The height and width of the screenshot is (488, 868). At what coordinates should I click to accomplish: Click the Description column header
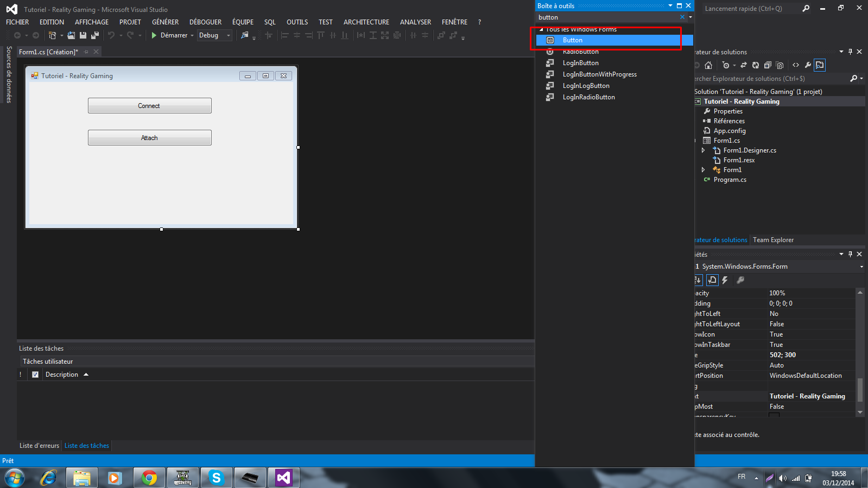click(62, 375)
